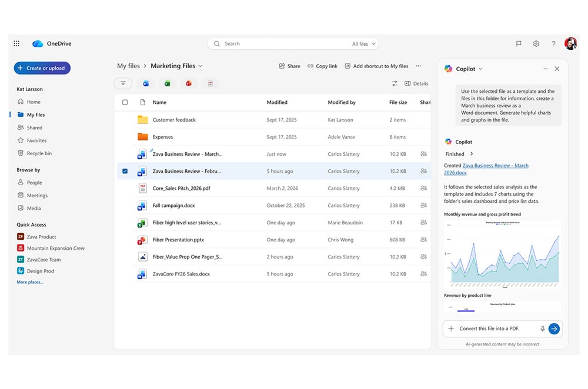Expand the Marketing Files folder dropdown
Image resolution: width=588 pixels, height=389 pixels.
click(x=201, y=66)
